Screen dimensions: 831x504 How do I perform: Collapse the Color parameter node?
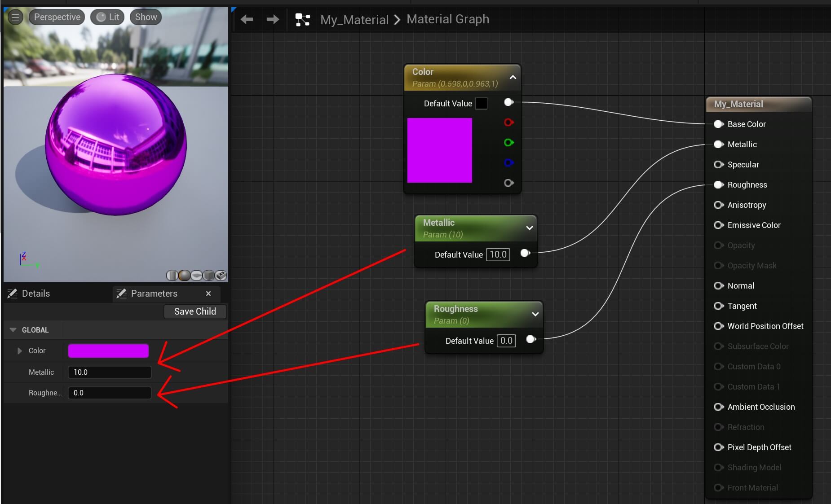513,77
